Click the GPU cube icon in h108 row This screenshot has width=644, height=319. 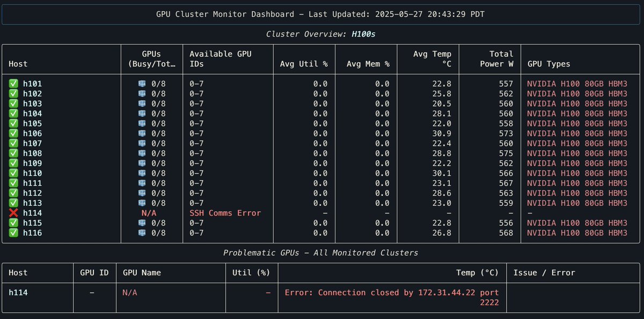point(142,153)
